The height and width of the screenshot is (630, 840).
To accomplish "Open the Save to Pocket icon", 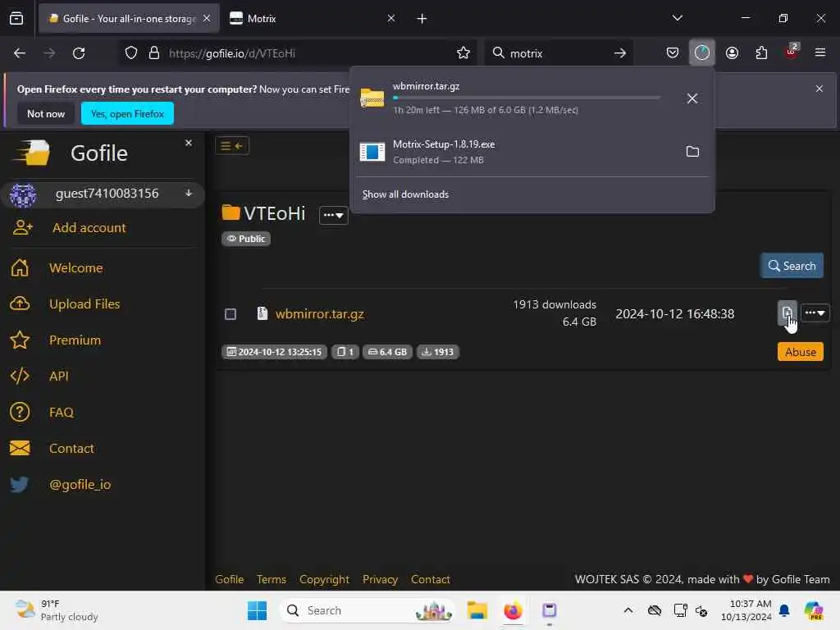I will [673, 53].
